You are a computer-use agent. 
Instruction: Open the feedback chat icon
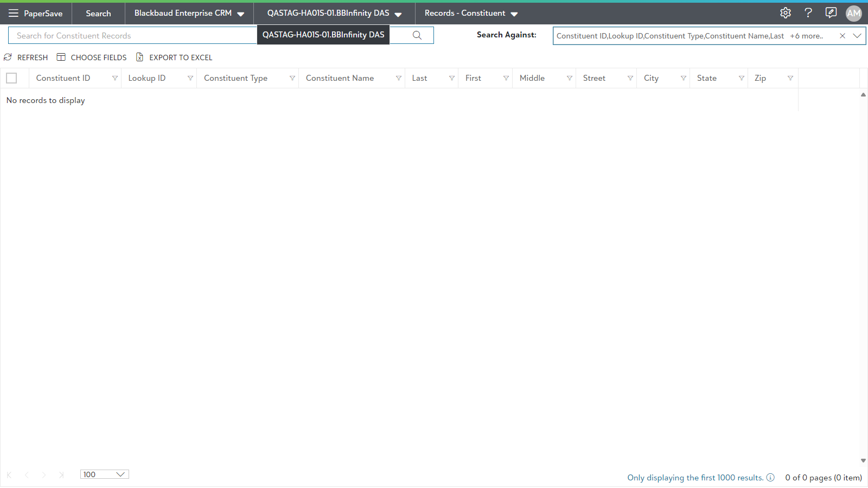831,13
